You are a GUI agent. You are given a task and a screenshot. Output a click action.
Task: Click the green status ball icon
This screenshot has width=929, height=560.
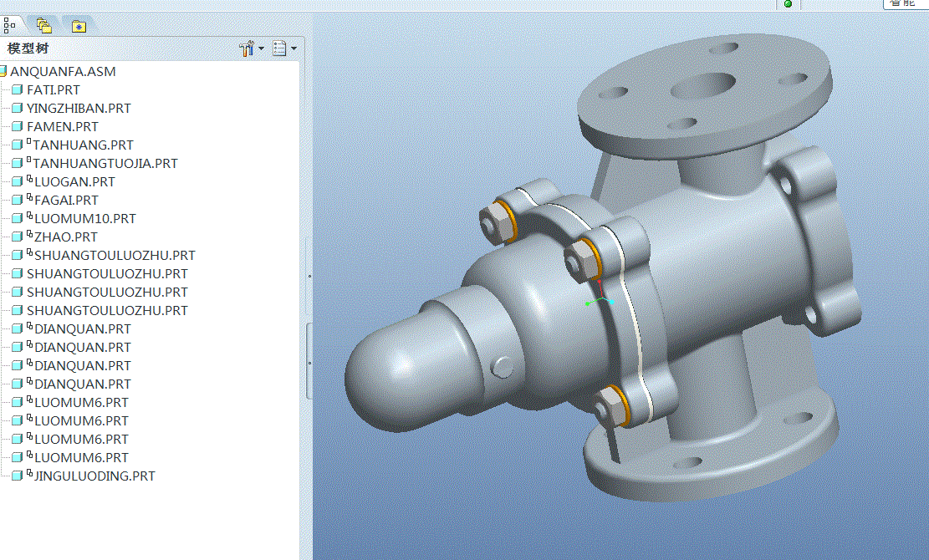787,4
